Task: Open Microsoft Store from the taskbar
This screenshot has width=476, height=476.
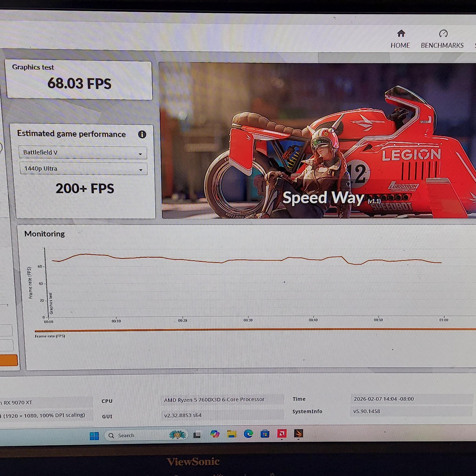Action: (x=265, y=434)
